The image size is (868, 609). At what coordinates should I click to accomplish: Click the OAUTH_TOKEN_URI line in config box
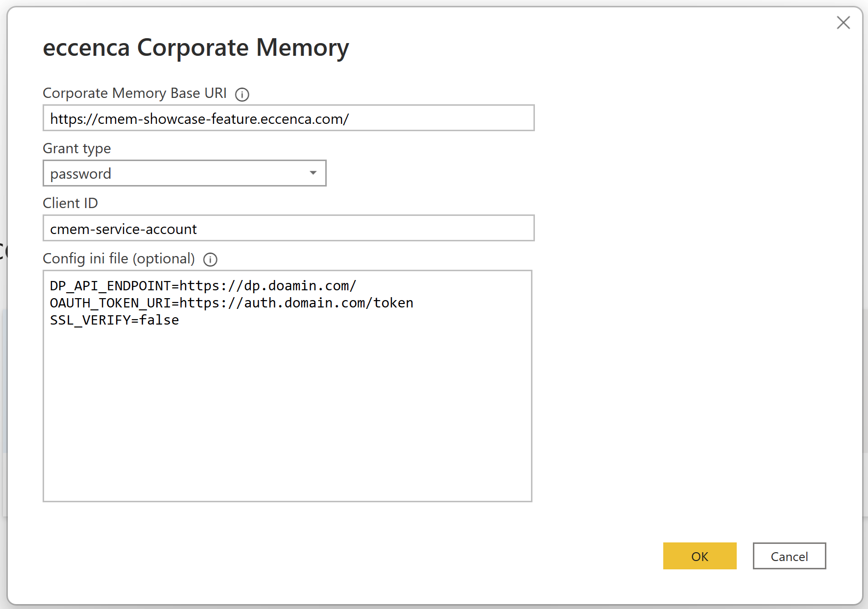tap(231, 303)
